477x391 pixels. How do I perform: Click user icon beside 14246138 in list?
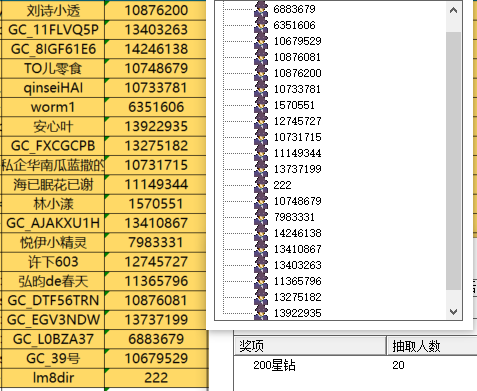[x=261, y=233]
